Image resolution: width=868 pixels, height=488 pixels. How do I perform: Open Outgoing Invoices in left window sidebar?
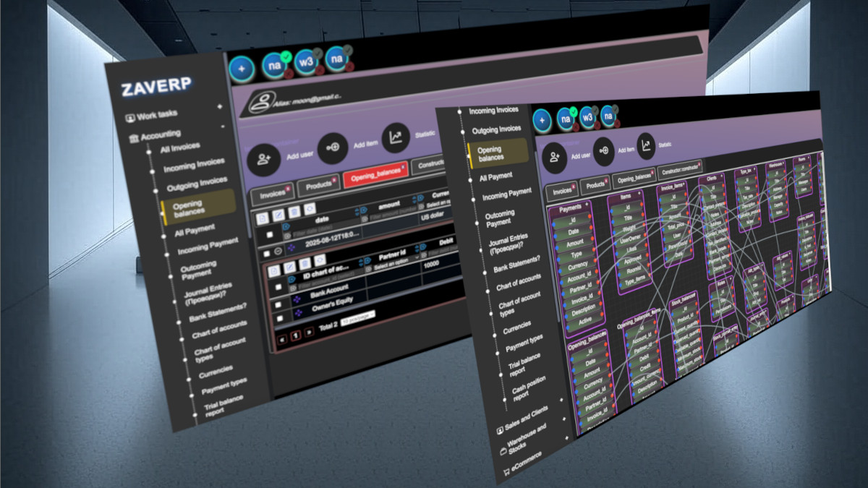[x=197, y=184]
